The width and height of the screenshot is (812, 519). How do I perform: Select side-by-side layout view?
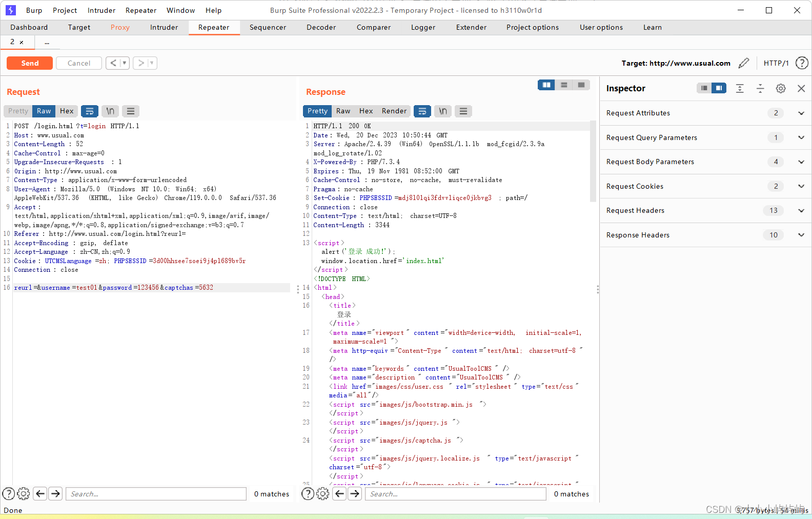click(546, 85)
